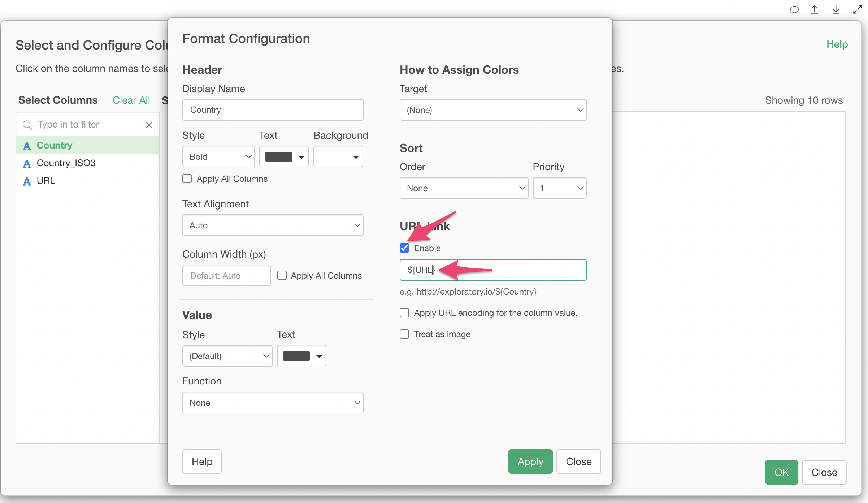Screen dimensions: 868x503
Task: Click the Display Name input field
Action: (273, 110)
